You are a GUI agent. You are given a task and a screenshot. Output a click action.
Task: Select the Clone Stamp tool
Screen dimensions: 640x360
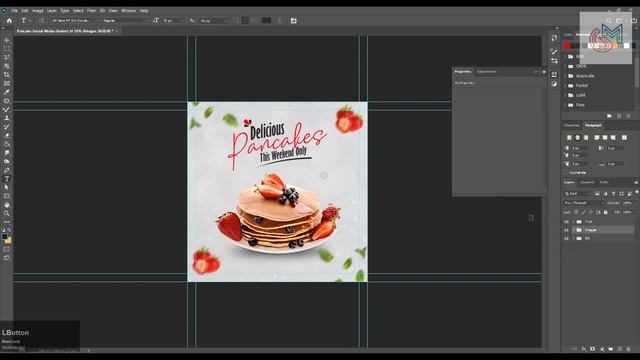coord(7,118)
